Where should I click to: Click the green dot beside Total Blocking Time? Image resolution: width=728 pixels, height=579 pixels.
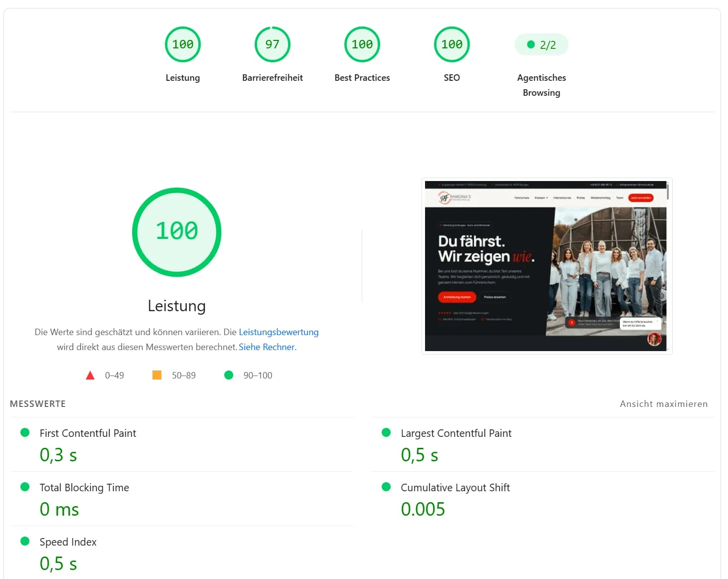click(x=25, y=487)
